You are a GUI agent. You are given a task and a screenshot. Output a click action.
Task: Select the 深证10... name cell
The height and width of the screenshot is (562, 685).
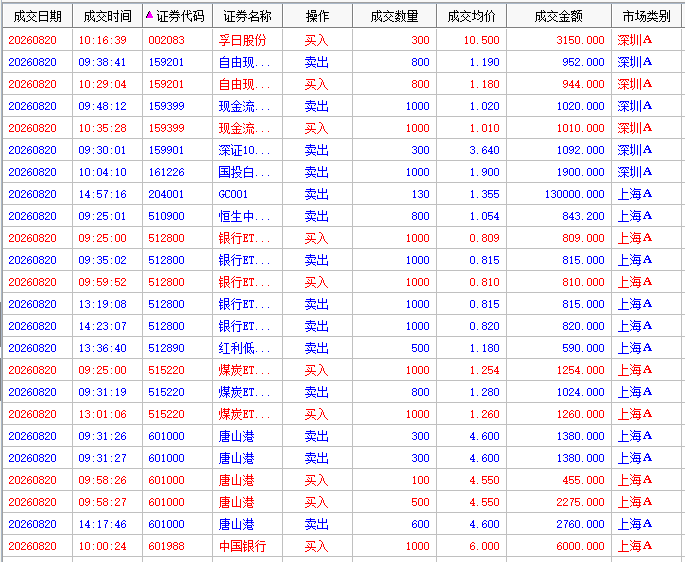pyautogui.click(x=244, y=150)
